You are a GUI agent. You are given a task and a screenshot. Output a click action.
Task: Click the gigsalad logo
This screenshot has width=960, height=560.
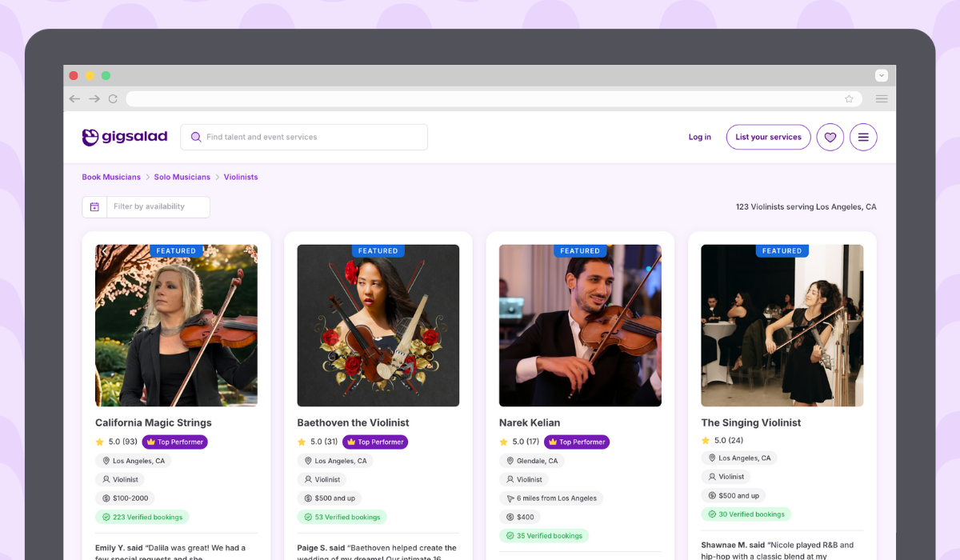coord(125,137)
